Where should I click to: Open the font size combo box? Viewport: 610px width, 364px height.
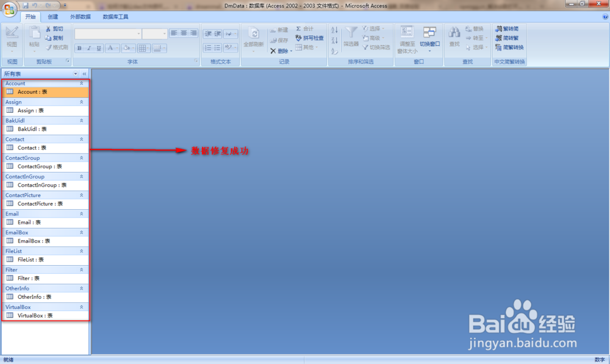(154, 34)
